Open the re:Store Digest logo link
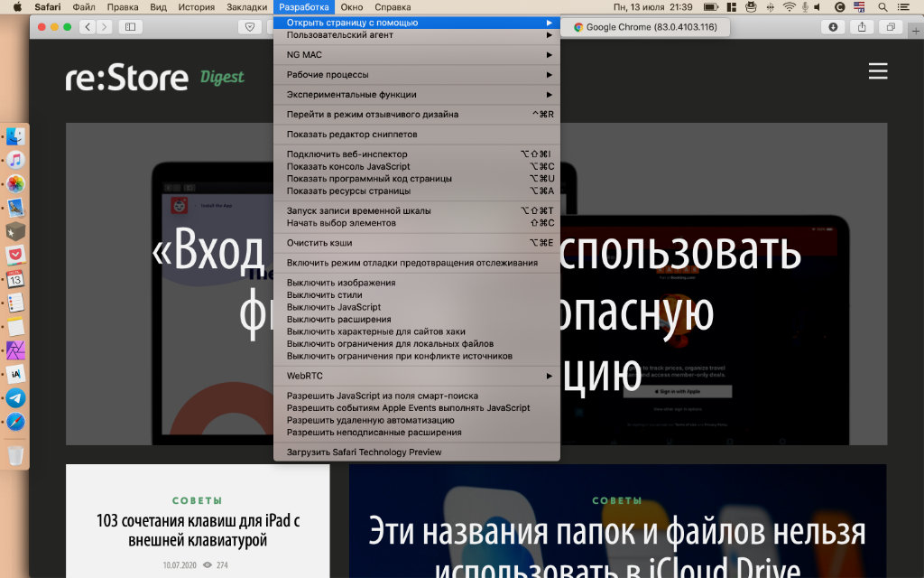 (x=155, y=78)
